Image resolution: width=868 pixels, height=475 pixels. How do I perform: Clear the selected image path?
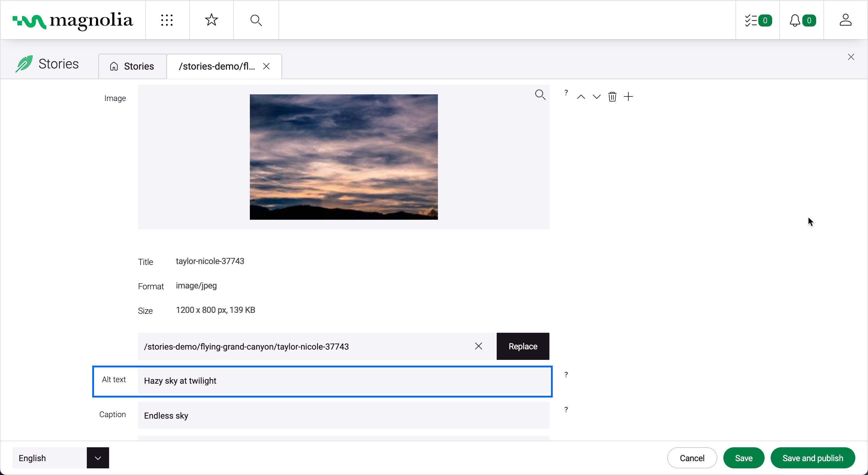click(479, 346)
